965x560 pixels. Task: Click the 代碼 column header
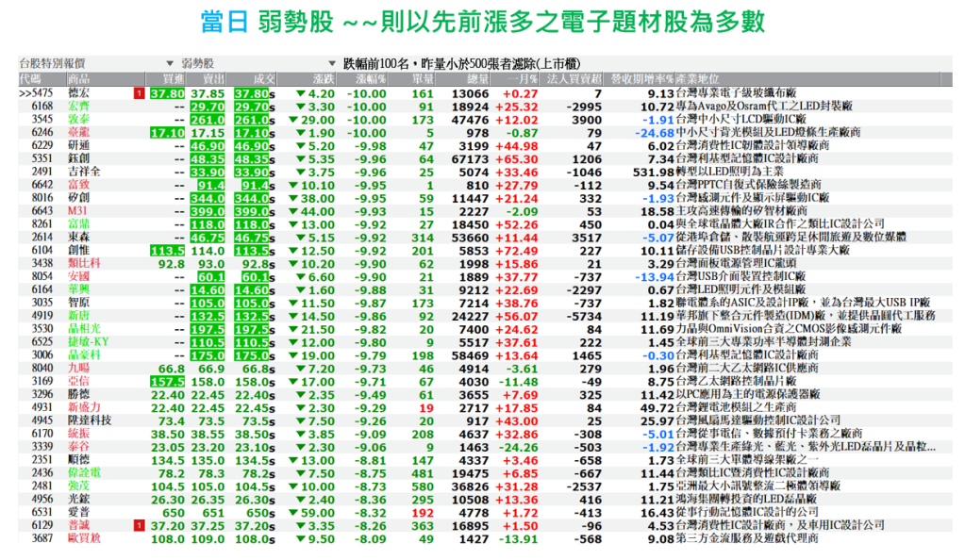(30, 78)
